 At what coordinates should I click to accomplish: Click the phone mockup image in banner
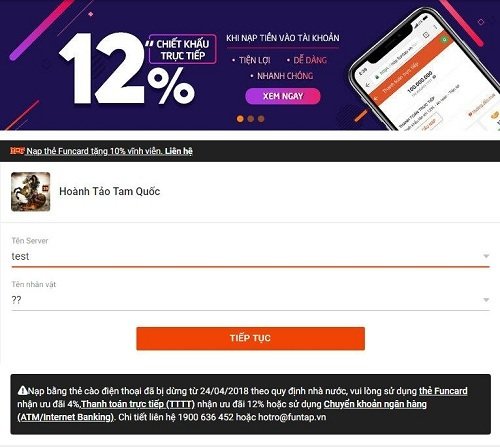click(425, 72)
